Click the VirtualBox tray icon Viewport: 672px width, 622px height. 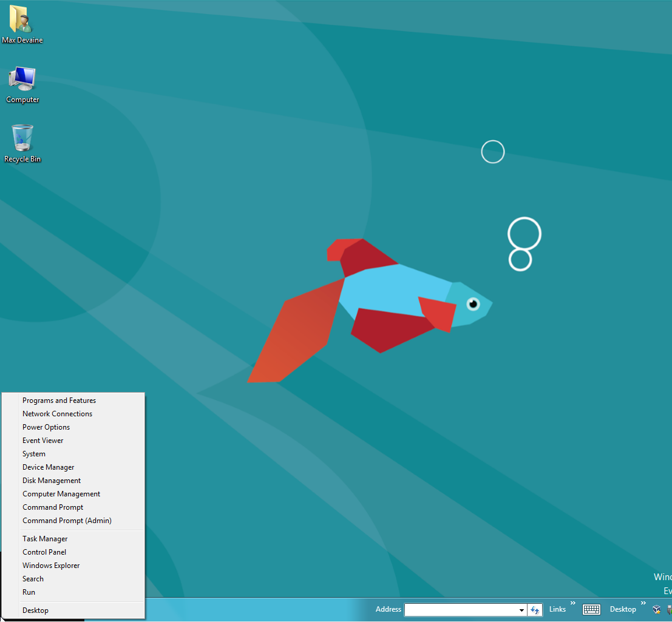coord(657,609)
